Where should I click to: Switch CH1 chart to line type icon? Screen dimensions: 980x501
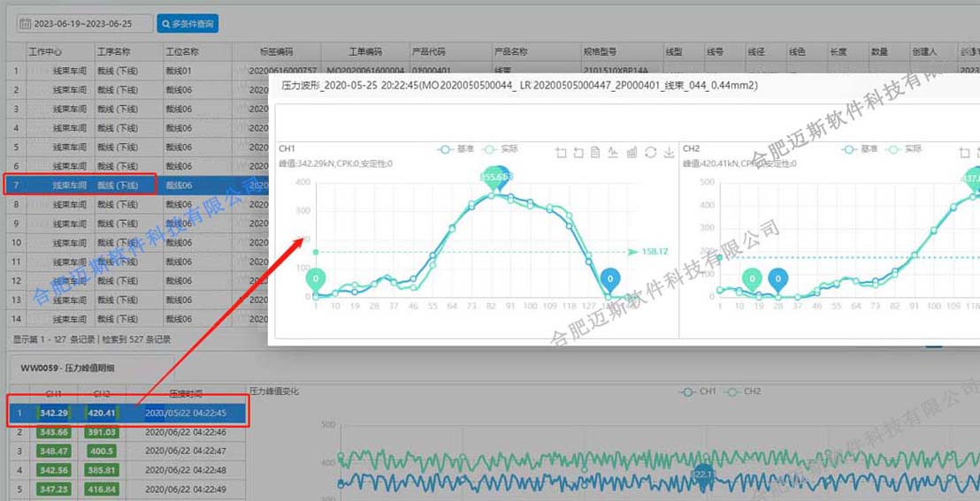pos(614,152)
